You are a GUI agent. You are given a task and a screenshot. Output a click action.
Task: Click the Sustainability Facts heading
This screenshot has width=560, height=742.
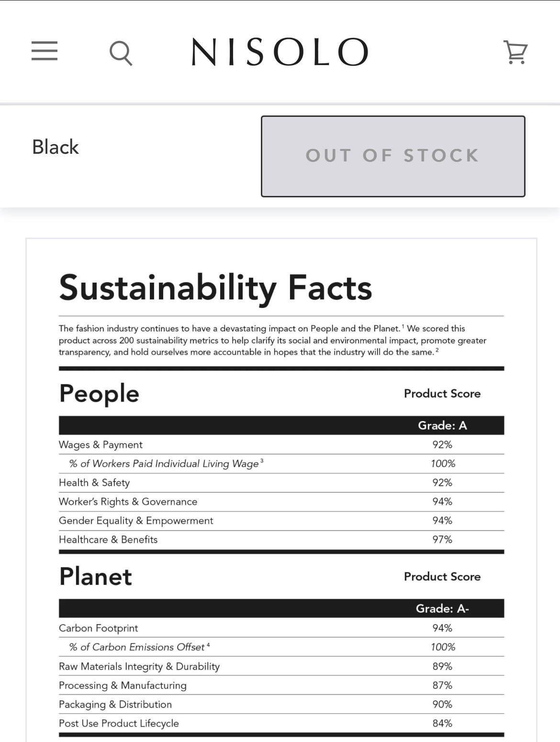point(215,288)
